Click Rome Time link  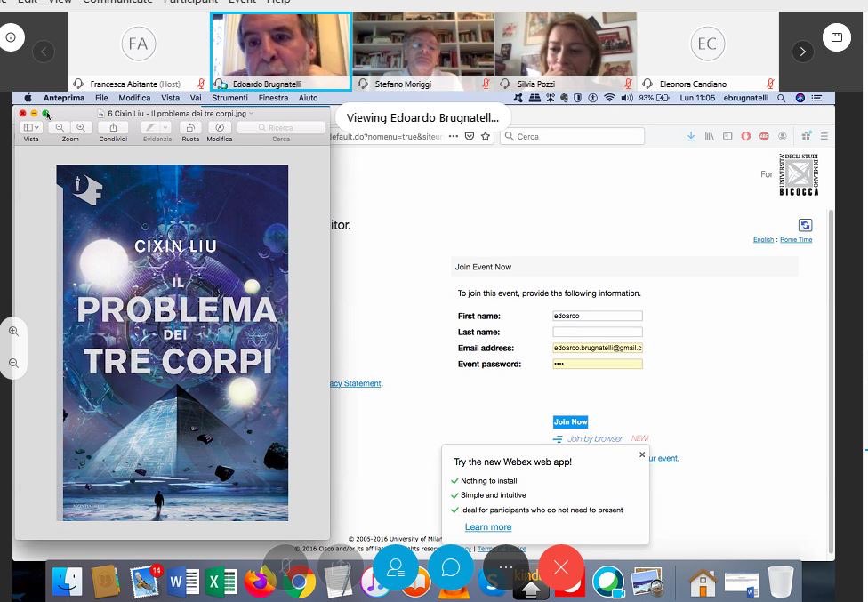pyautogui.click(x=796, y=239)
